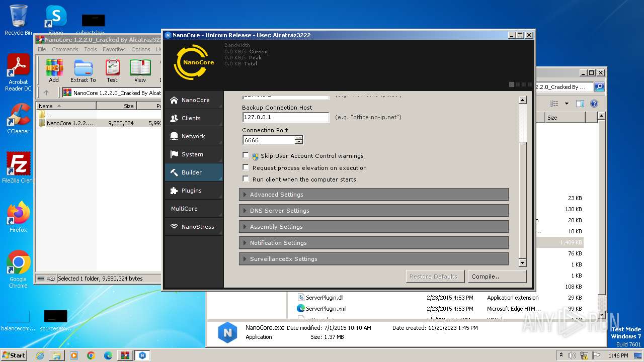Sort Explorer files by Size column
The height and width of the screenshot is (362, 644).
[565, 118]
